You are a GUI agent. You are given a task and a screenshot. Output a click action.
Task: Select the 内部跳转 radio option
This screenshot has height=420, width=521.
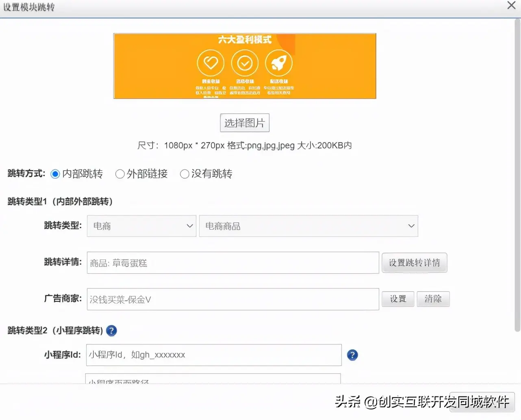coord(55,174)
